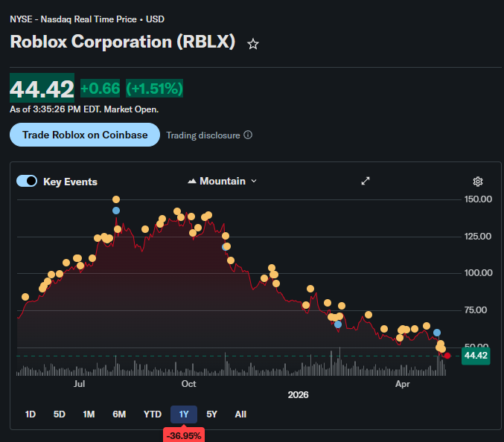Add RBLX to watchlist with star icon
Image resolution: width=504 pixels, height=442 pixels.
pyautogui.click(x=253, y=44)
